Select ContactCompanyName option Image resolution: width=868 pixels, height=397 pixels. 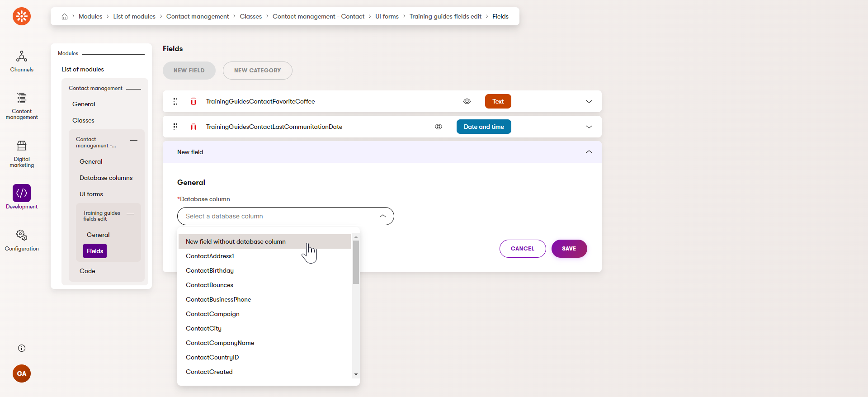point(264,343)
